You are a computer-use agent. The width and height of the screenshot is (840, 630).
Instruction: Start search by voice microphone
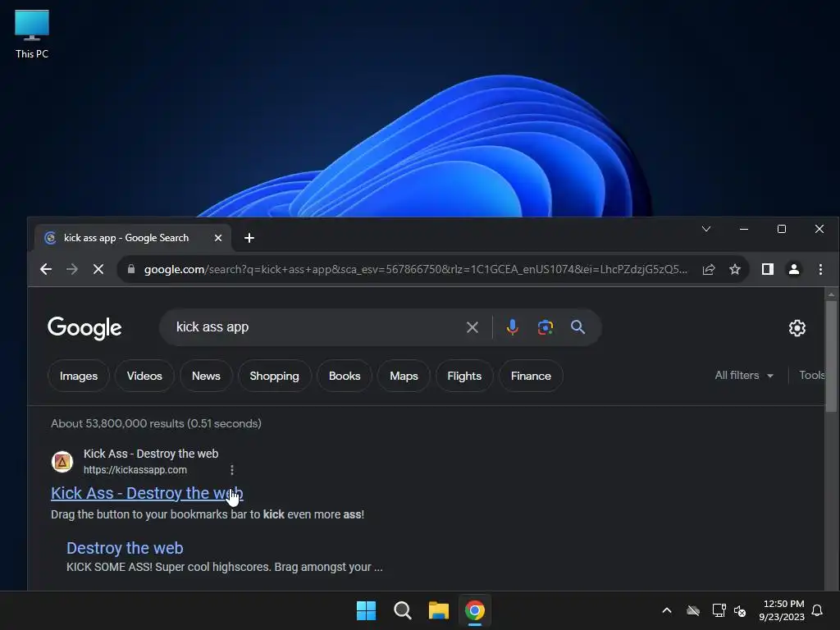pos(512,326)
